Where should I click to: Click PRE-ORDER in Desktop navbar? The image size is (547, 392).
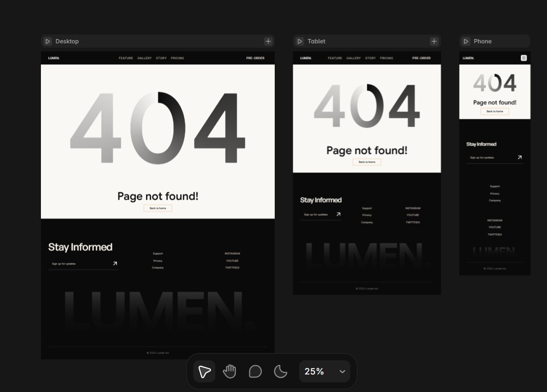point(255,58)
